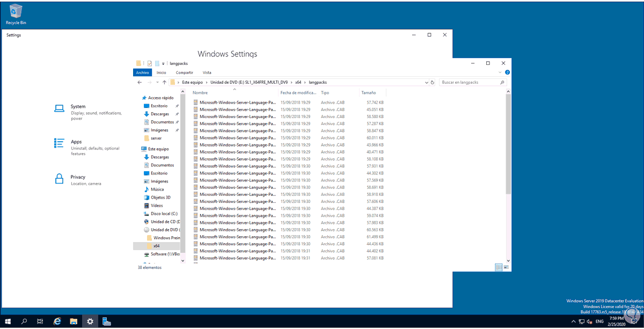The image size is (644, 329).
Task: Click 'Este equipo' in the address path
Action: click(x=192, y=82)
